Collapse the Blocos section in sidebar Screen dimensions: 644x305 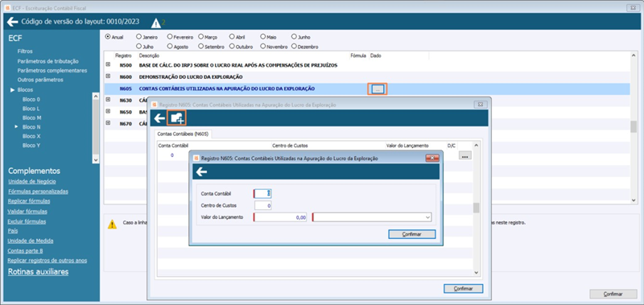tap(13, 89)
